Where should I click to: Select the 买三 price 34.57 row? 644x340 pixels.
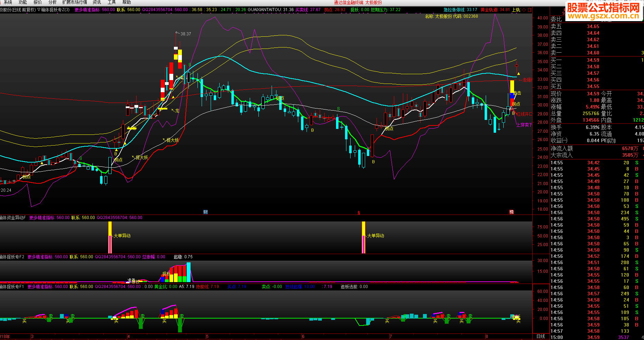pyautogui.click(x=597, y=73)
